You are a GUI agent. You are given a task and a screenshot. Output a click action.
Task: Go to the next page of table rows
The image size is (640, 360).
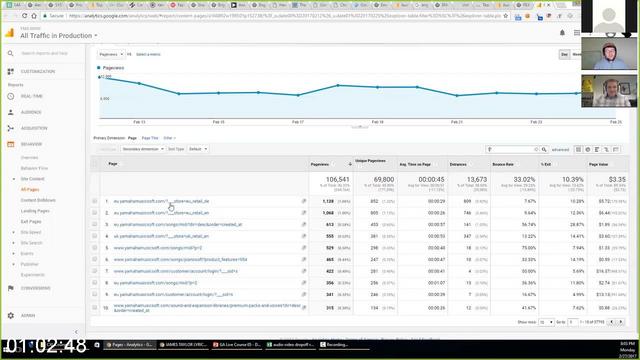(621, 322)
